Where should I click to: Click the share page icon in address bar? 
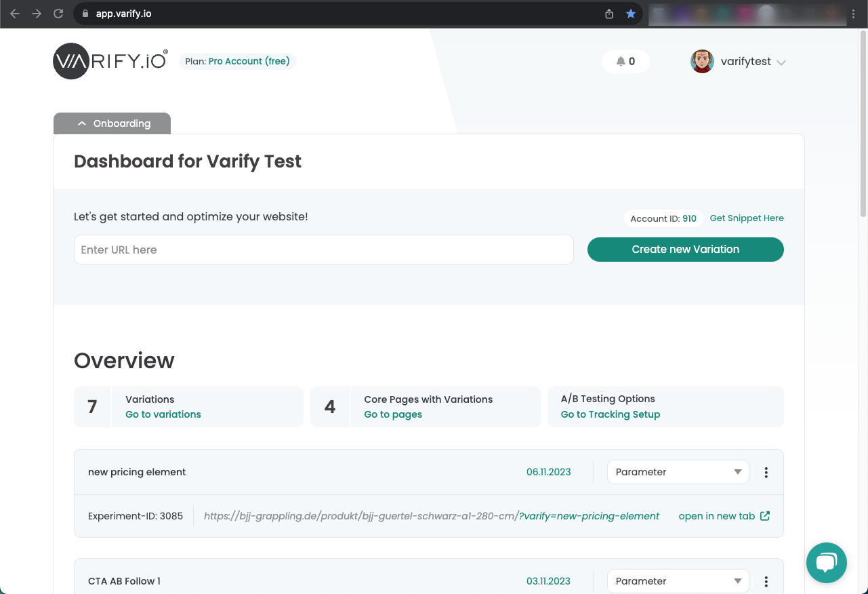coord(609,14)
